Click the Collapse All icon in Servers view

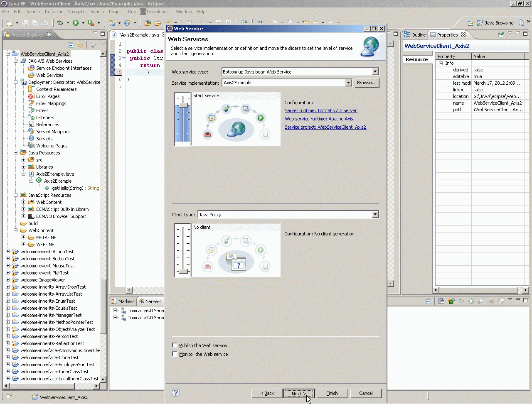tap(429, 301)
